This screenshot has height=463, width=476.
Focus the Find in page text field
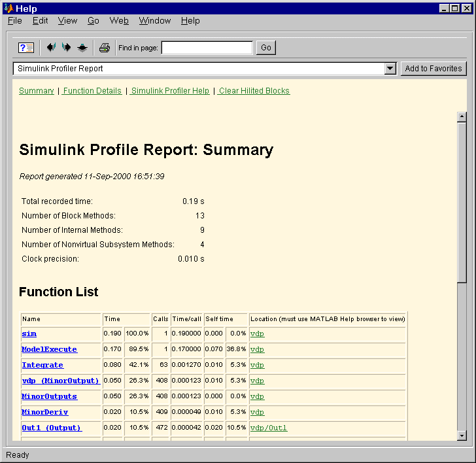click(207, 48)
